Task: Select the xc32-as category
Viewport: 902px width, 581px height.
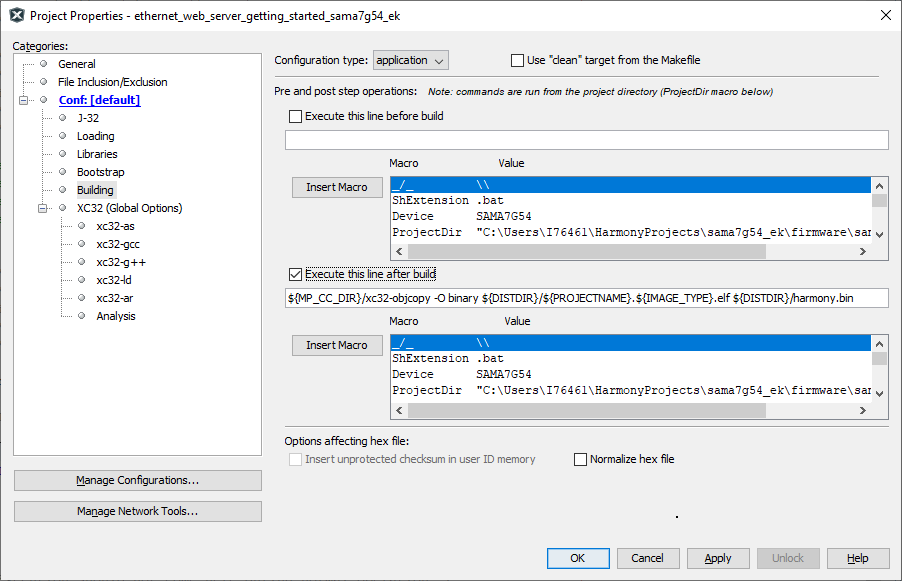Action: pyautogui.click(x=115, y=226)
